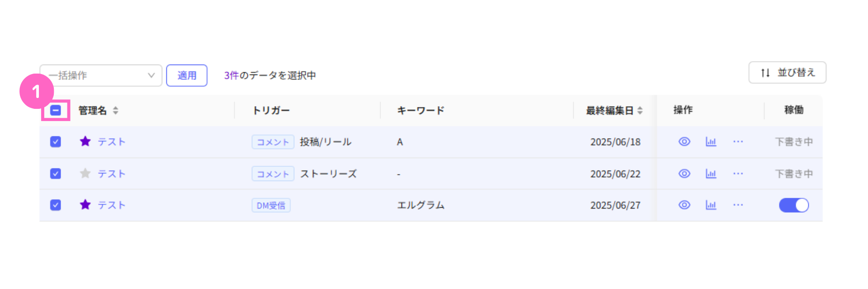Uncheck checkbox for 投稿/リール row
This screenshot has width=868, height=289.
[56, 142]
